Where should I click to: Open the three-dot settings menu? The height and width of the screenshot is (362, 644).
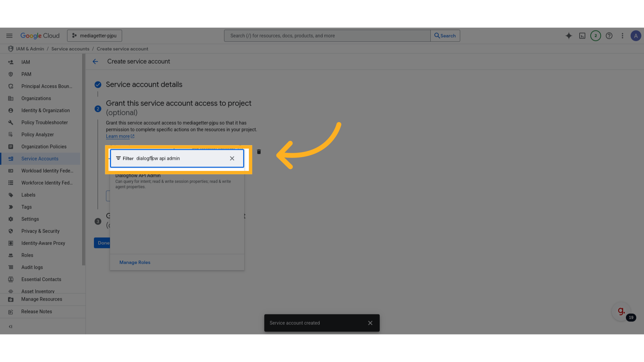[623, 36]
